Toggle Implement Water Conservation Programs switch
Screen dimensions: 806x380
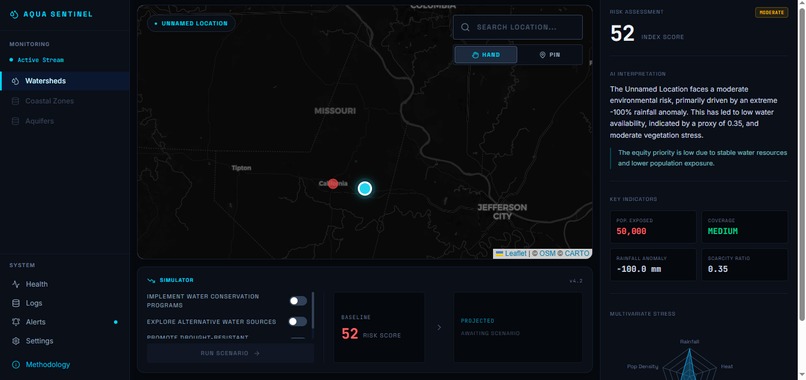[x=298, y=301]
